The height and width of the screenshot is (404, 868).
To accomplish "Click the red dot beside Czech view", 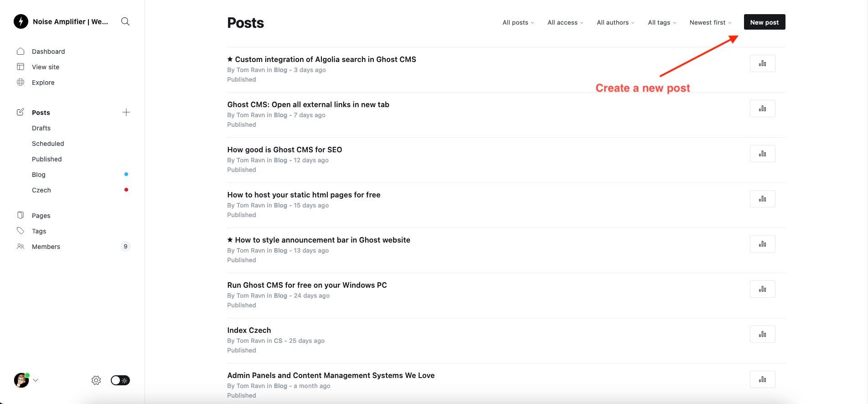I will tap(126, 190).
